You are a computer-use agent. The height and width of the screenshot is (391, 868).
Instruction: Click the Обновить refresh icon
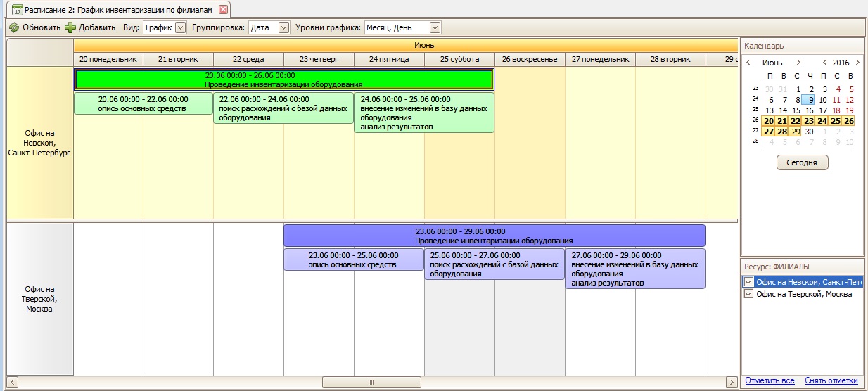click(x=14, y=27)
